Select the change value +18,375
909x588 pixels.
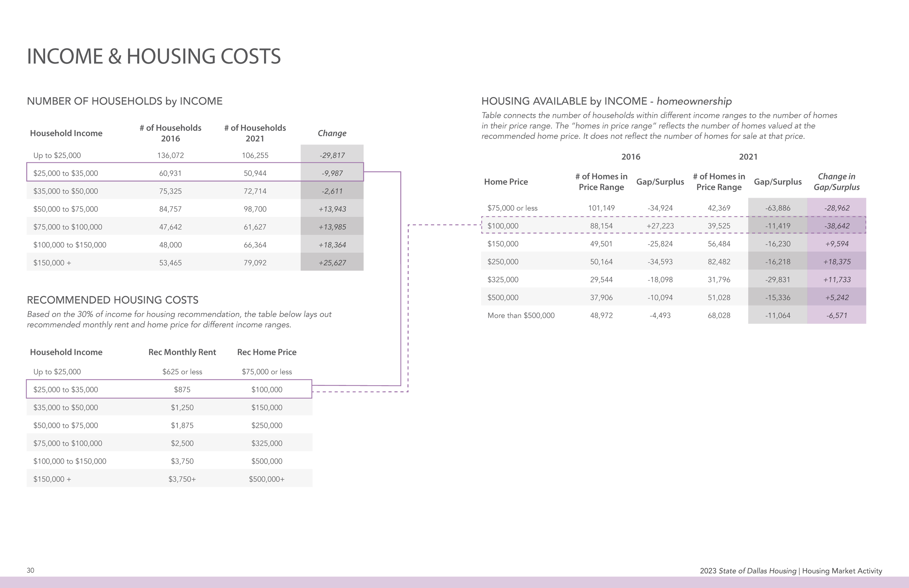pos(837,262)
